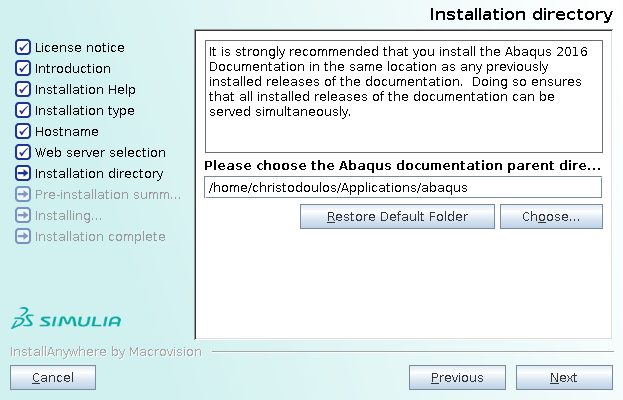623x400 pixels.
Task: Click the Introduction step checkmark icon
Action: 23,68
